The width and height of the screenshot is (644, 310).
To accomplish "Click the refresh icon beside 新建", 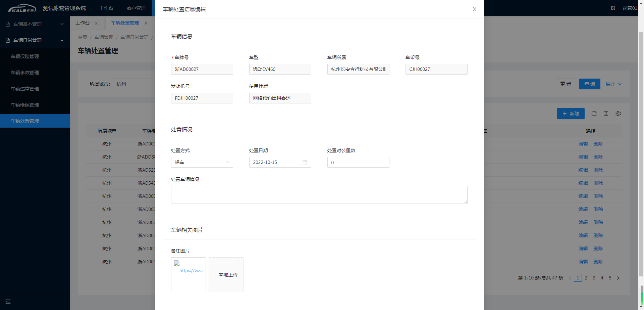I will point(594,114).
